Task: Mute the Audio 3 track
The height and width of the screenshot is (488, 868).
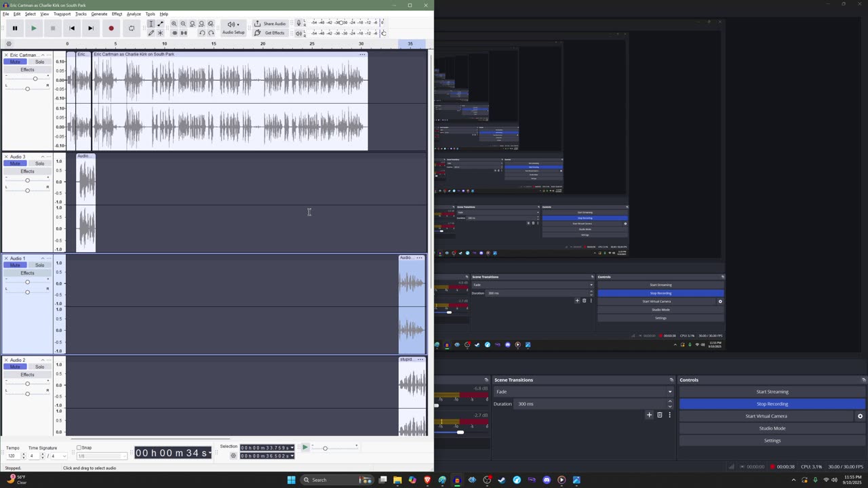Action: [x=15, y=163]
